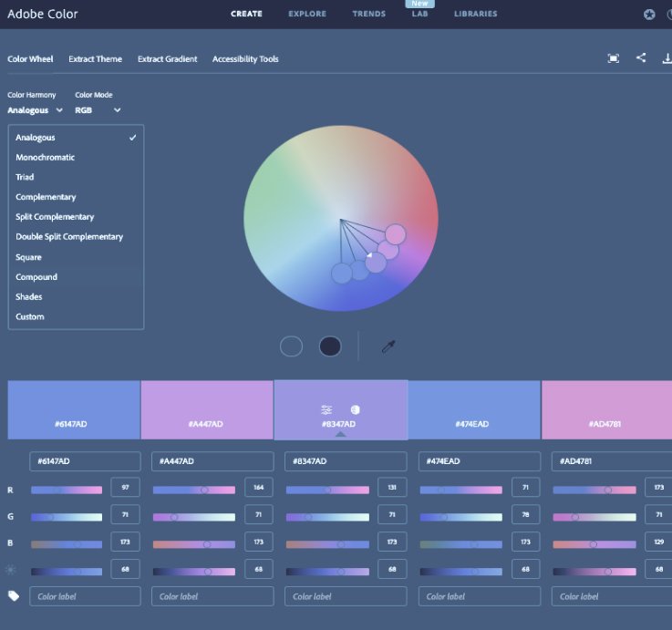Click B slider for #8347AD color

coord(327,544)
